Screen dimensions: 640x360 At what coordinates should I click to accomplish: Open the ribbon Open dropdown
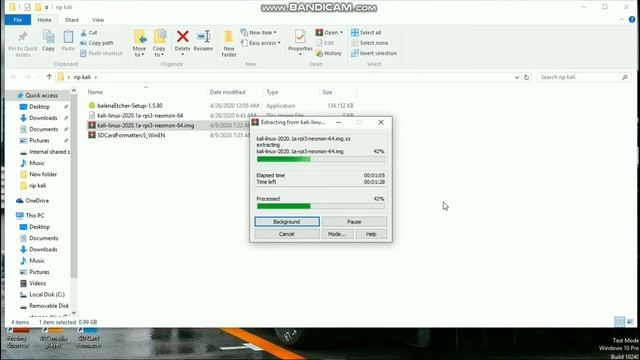pyautogui.click(x=329, y=33)
